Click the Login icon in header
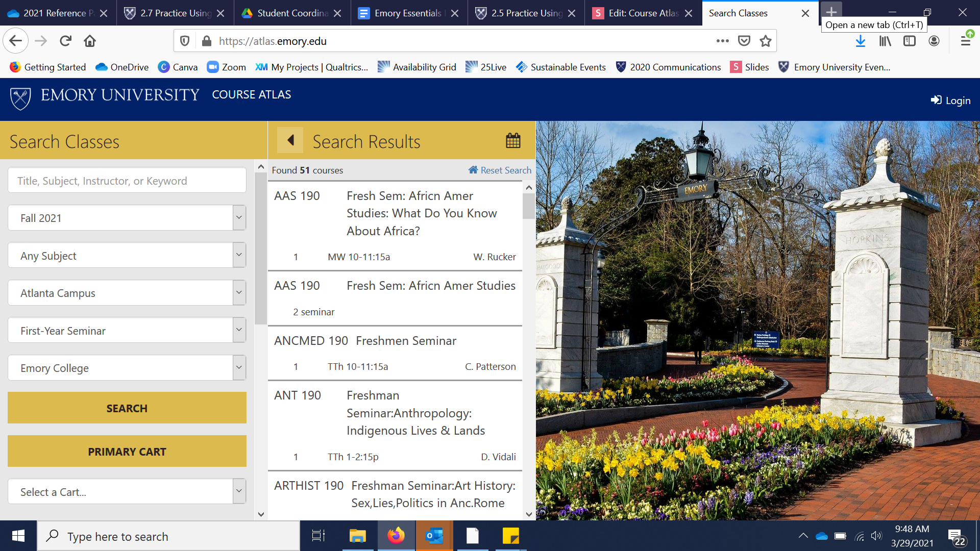This screenshot has height=551, width=980. pyautogui.click(x=936, y=100)
